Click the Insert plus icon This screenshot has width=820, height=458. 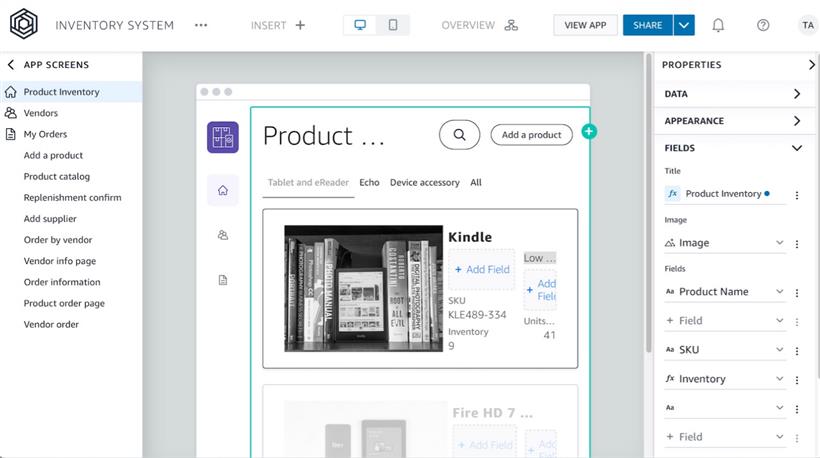300,25
